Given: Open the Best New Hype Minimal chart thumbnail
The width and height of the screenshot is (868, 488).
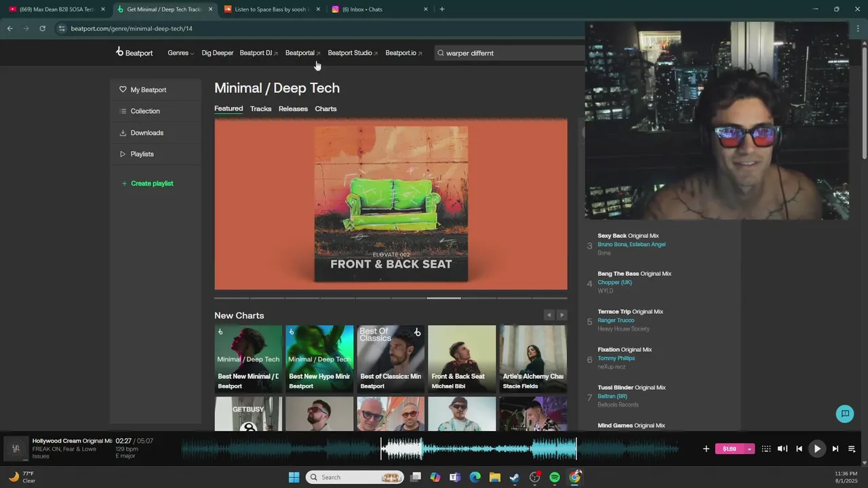Looking at the screenshot, I should [319, 359].
